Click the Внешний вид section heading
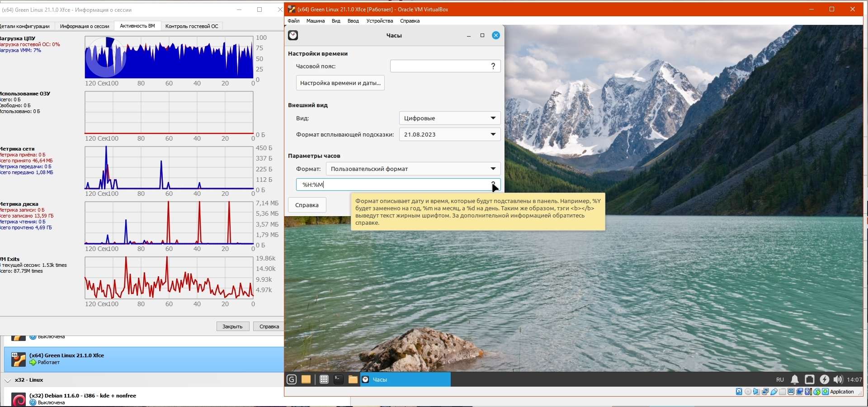 [x=308, y=105]
